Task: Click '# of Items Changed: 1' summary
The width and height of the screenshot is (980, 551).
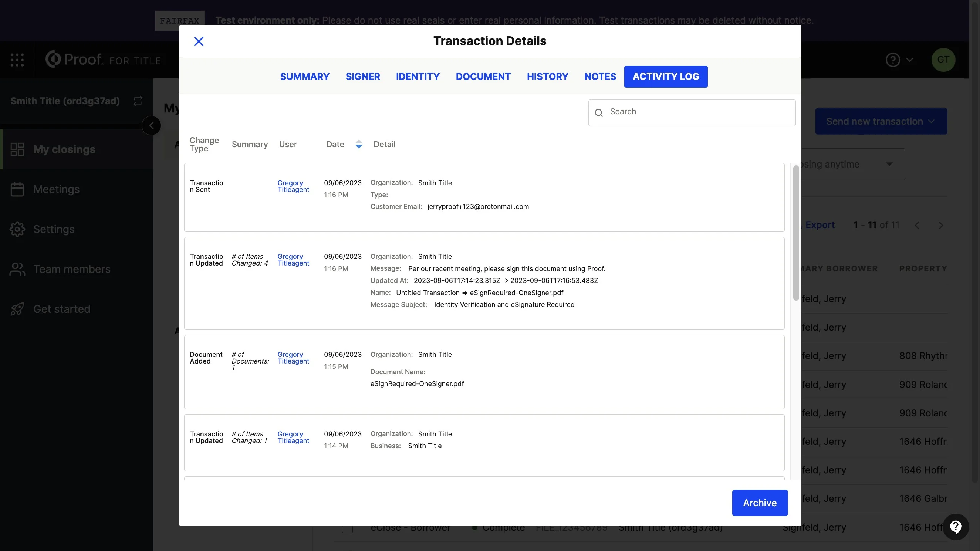Action: 250,437
